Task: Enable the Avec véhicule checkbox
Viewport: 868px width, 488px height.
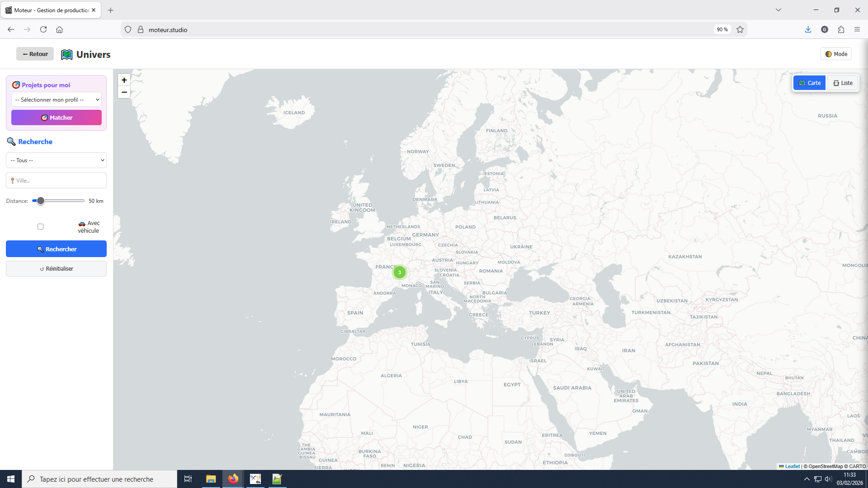Action: (x=40, y=226)
